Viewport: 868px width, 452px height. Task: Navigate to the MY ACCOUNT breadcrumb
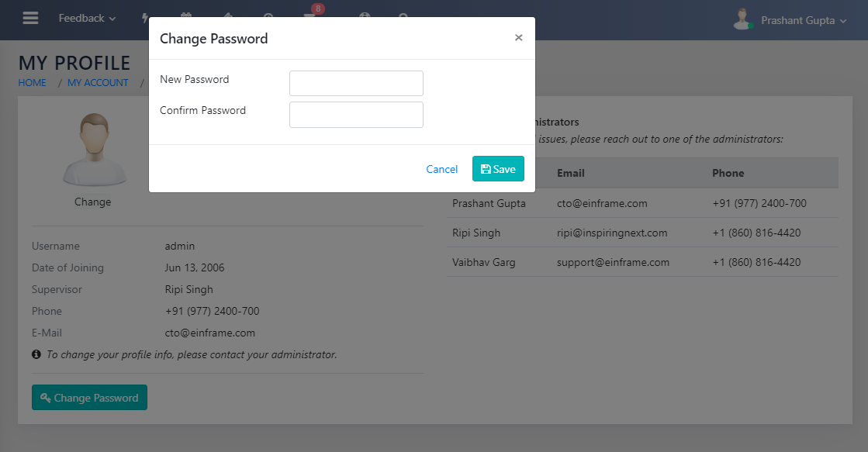click(x=98, y=83)
